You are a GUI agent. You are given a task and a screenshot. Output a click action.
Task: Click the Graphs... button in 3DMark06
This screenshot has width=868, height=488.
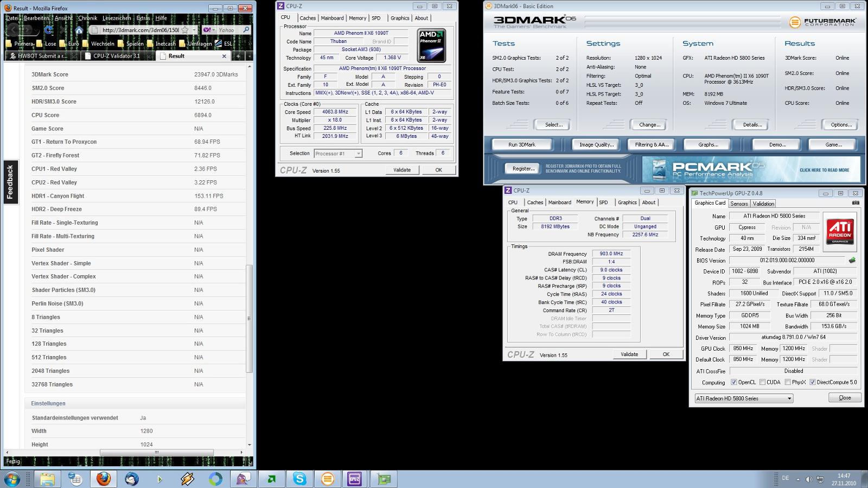tap(707, 144)
